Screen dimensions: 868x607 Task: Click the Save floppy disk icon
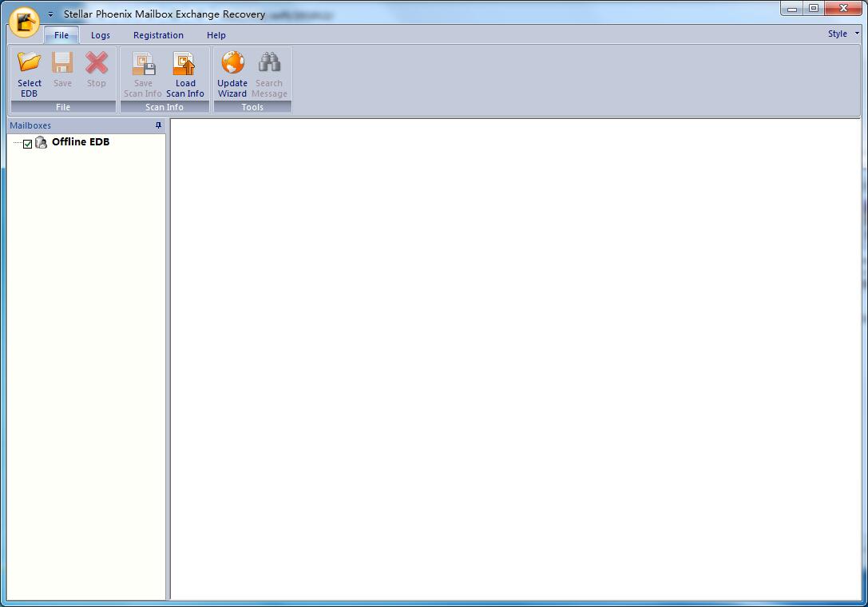pyautogui.click(x=62, y=62)
